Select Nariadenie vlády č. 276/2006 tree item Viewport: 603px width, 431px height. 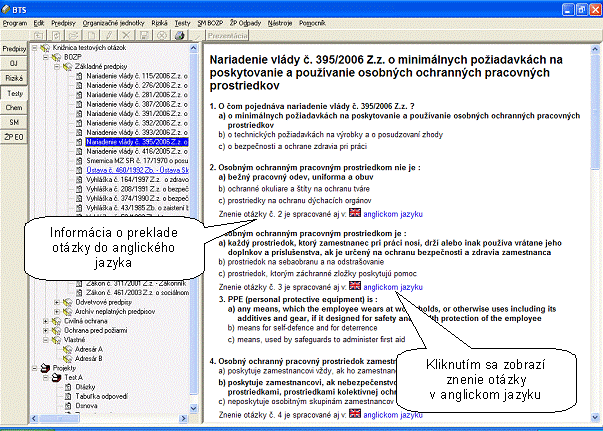point(137,85)
